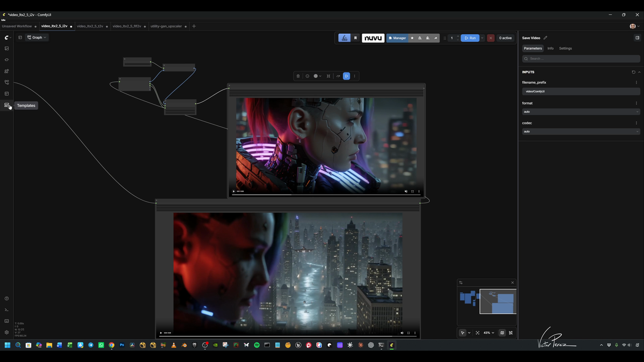
Task: Open the Templates sidebar icon
Action: click(6, 105)
